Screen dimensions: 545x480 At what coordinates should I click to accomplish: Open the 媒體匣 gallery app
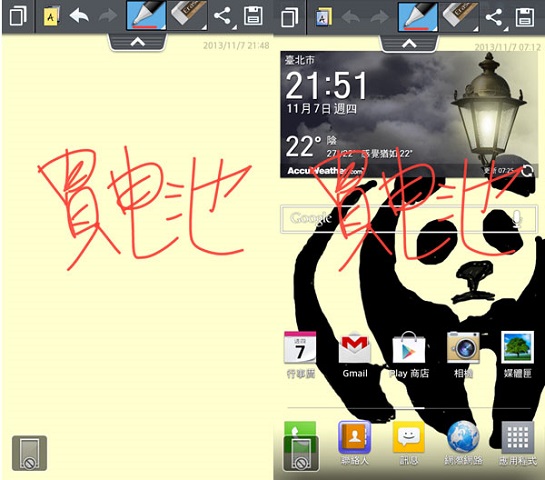tap(518, 355)
